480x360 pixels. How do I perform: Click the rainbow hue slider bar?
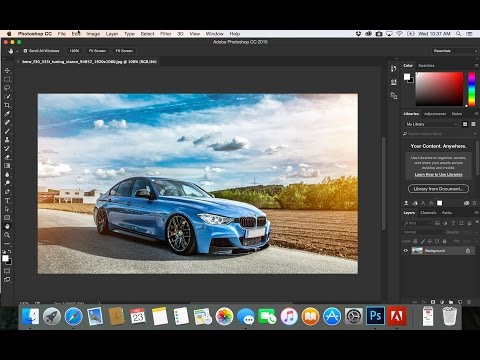(x=472, y=89)
